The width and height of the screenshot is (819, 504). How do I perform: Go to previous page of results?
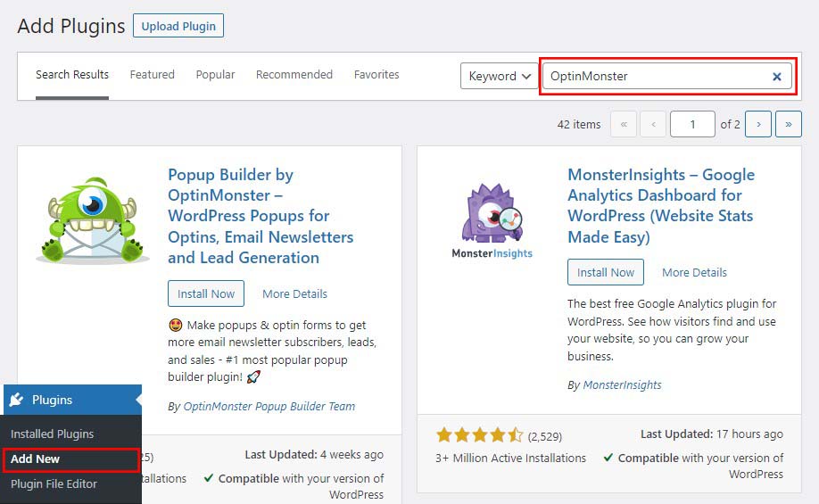point(653,124)
